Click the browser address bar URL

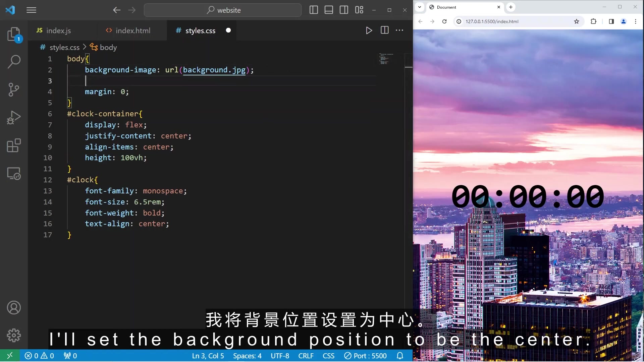pos(492,21)
